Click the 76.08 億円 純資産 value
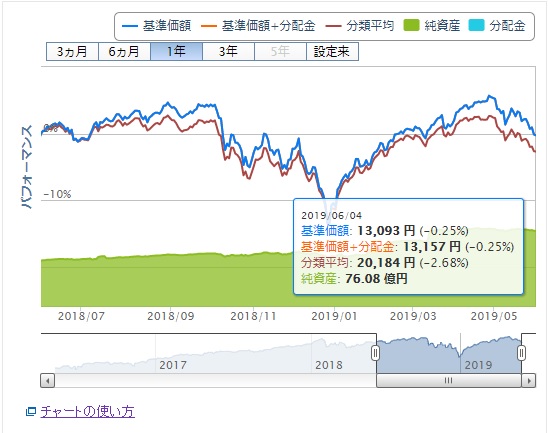The width and height of the screenshot is (548, 433). [376, 279]
